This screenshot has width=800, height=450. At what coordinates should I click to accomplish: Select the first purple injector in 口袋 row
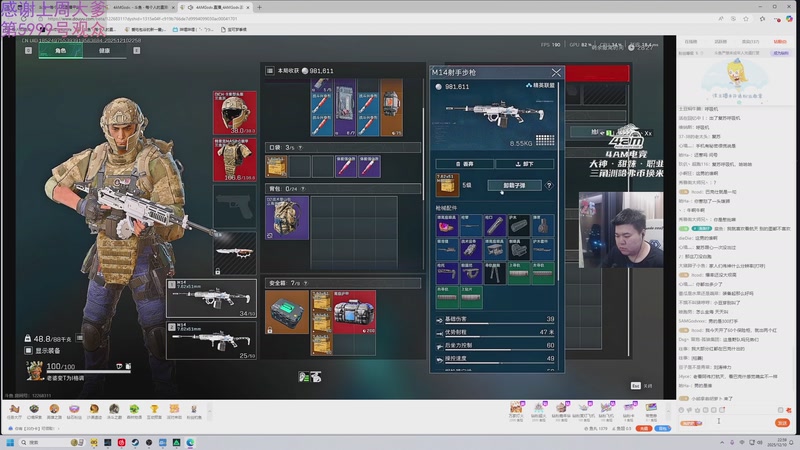pyautogui.click(x=345, y=166)
